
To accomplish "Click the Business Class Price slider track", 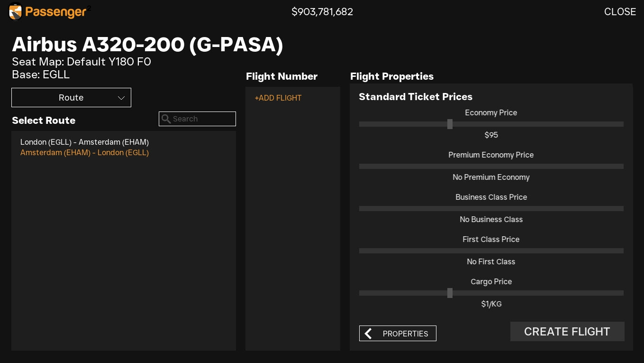I will (x=491, y=209).
